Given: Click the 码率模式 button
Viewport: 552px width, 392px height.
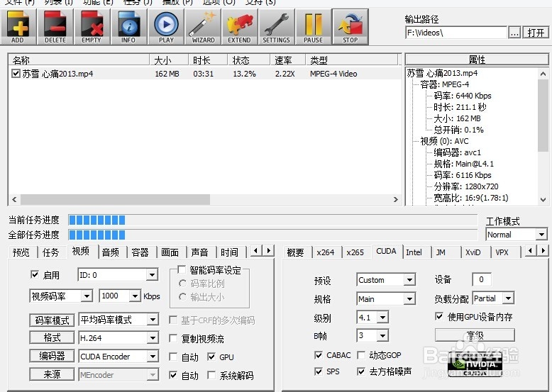Looking at the screenshot, I should [52, 320].
